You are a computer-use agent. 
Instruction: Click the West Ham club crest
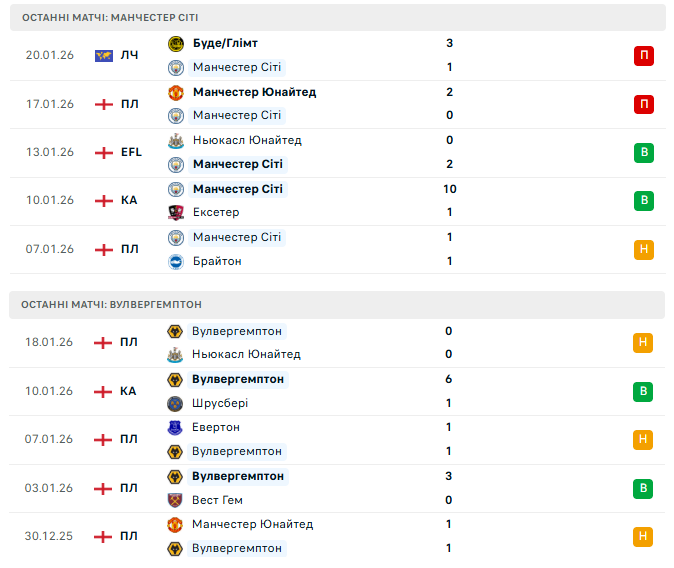click(x=176, y=500)
